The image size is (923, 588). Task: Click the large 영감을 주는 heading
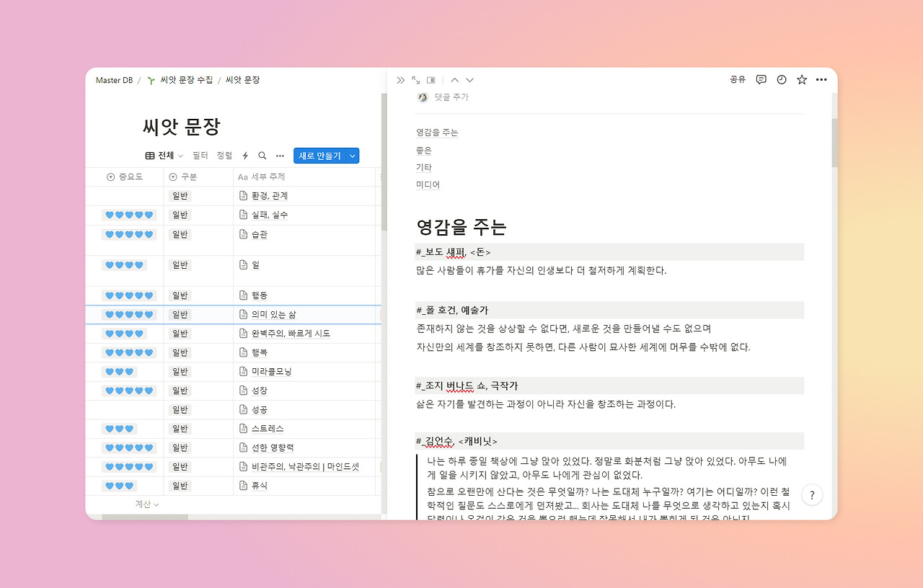coord(461,227)
